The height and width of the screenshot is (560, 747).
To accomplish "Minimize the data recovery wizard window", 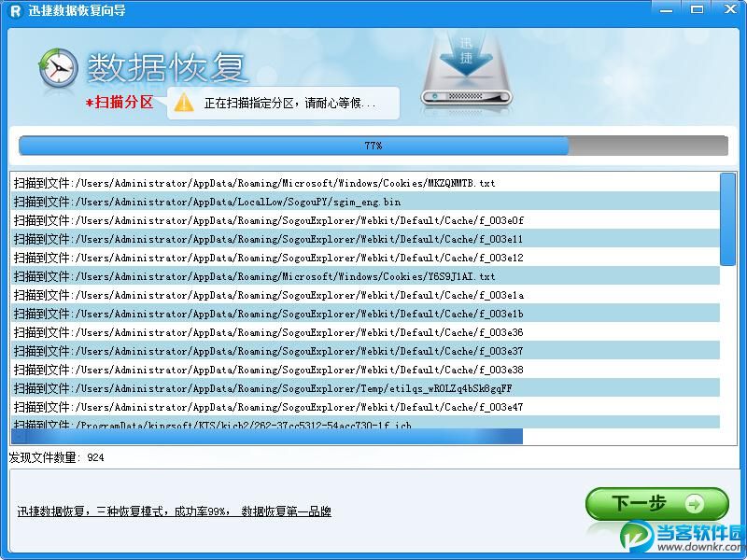I will (666, 9).
